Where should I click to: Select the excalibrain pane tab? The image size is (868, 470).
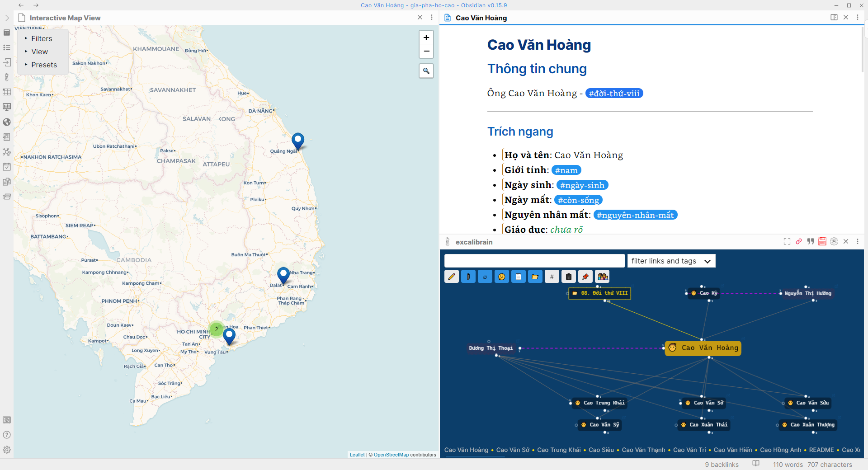point(474,242)
